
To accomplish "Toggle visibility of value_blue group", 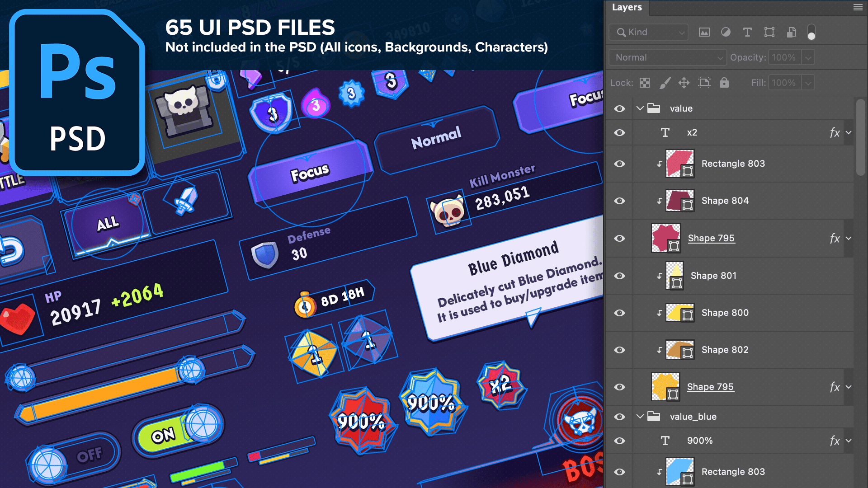I will click(620, 417).
